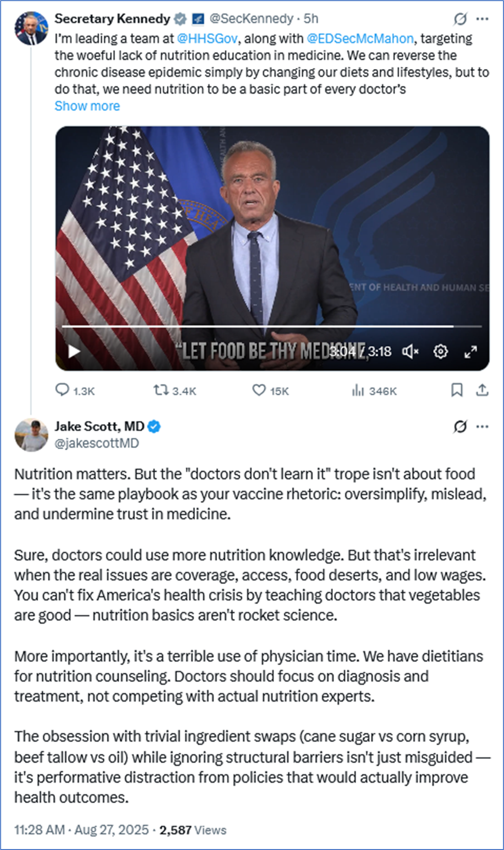Expand video to fullscreen
This screenshot has width=504, height=850.
point(470,351)
